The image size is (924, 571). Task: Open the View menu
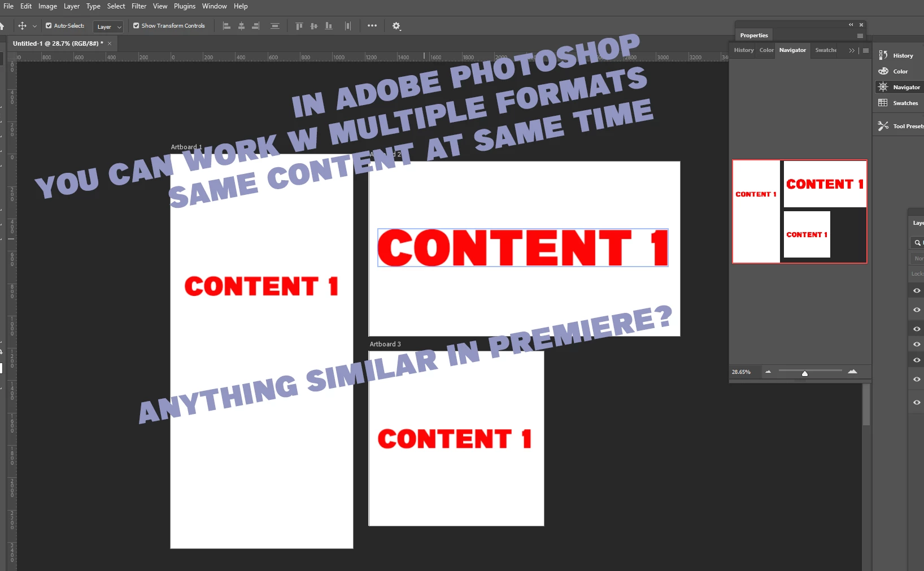[160, 6]
